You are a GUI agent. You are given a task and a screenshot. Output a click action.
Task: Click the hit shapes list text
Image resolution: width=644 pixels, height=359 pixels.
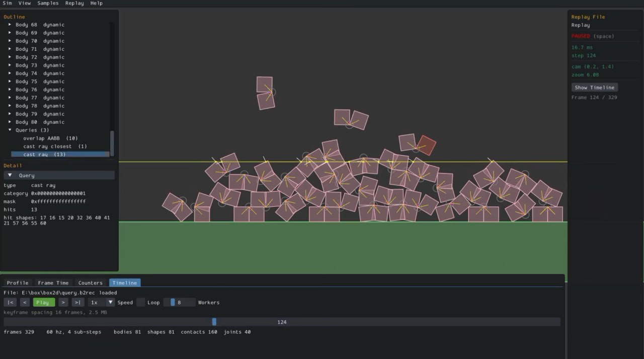click(x=56, y=221)
